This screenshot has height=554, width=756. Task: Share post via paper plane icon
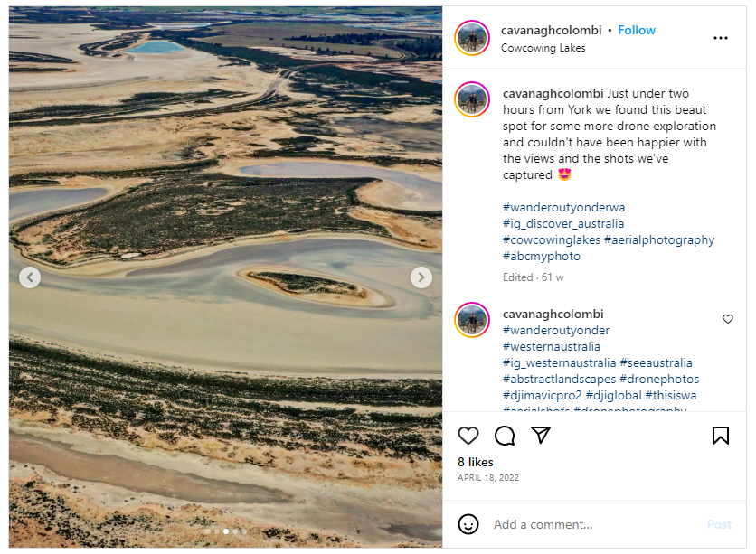point(541,435)
